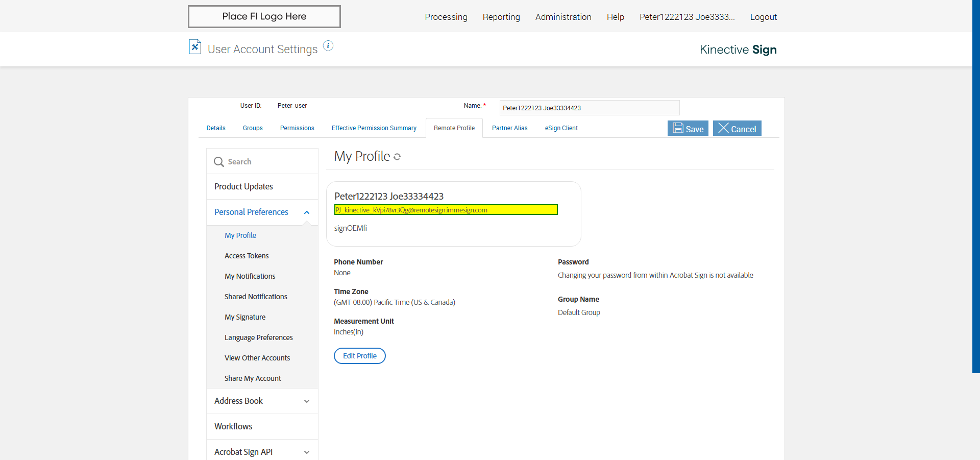Click the Save button with disk icon

pyautogui.click(x=688, y=129)
